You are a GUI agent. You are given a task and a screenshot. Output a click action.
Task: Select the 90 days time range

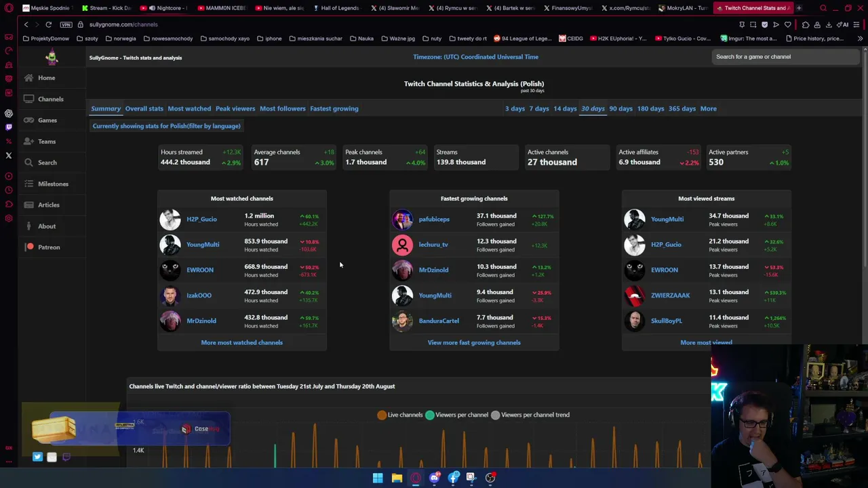pos(621,108)
